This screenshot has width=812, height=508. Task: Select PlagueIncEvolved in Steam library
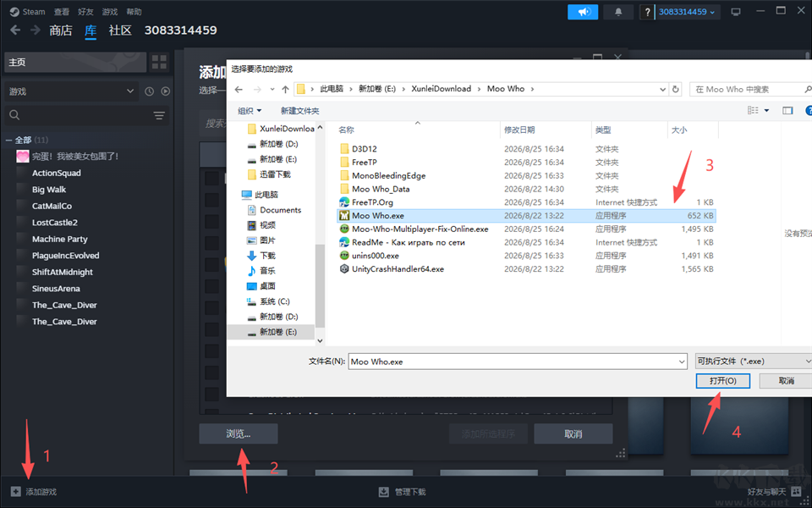(x=65, y=256)
